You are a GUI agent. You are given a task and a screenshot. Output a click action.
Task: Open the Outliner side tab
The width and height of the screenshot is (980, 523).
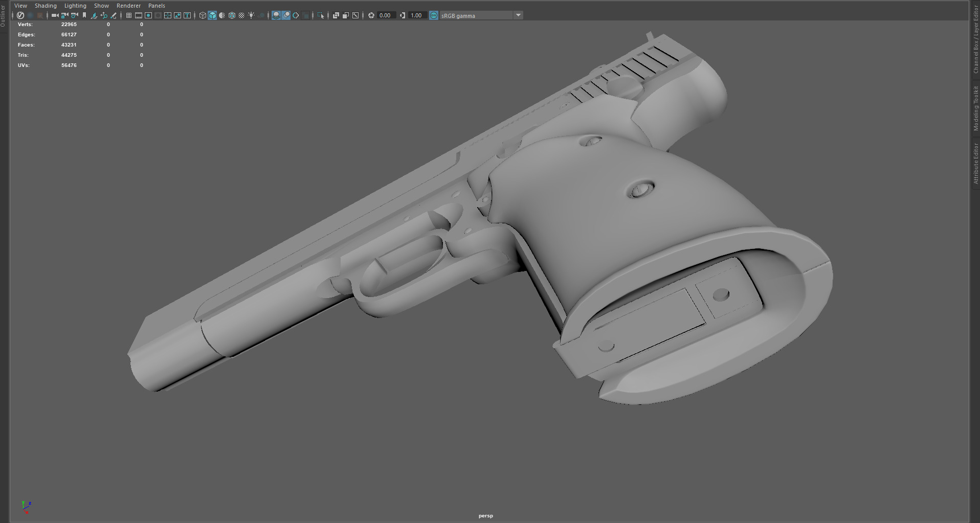click(3, 16)
